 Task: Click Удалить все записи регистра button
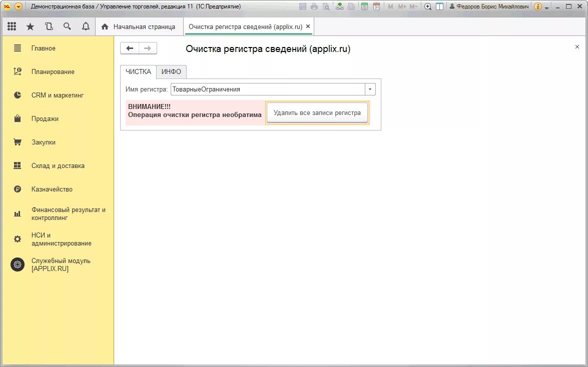click(317, 112)
